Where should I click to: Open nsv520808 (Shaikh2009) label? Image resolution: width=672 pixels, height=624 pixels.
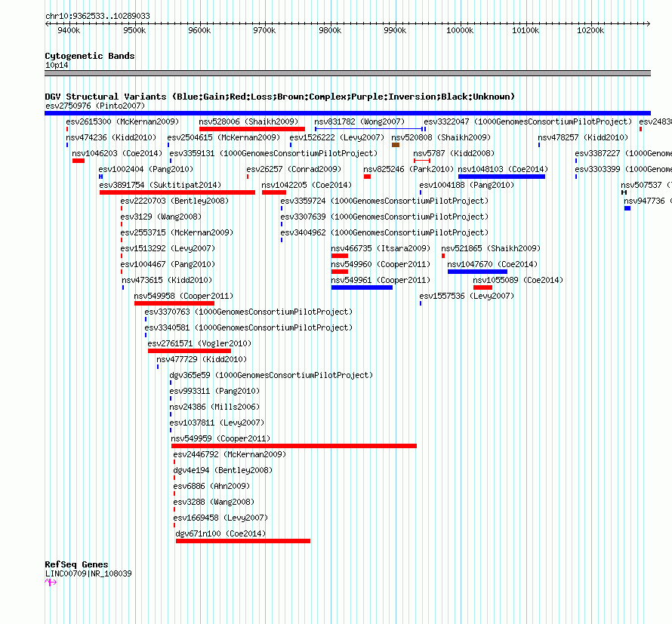pyautogui.click(x=441, y=137)
